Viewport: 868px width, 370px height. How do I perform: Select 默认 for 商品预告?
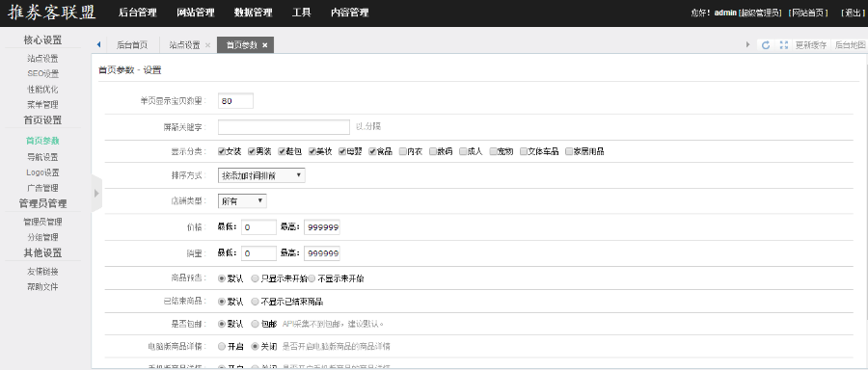(222, 278)
